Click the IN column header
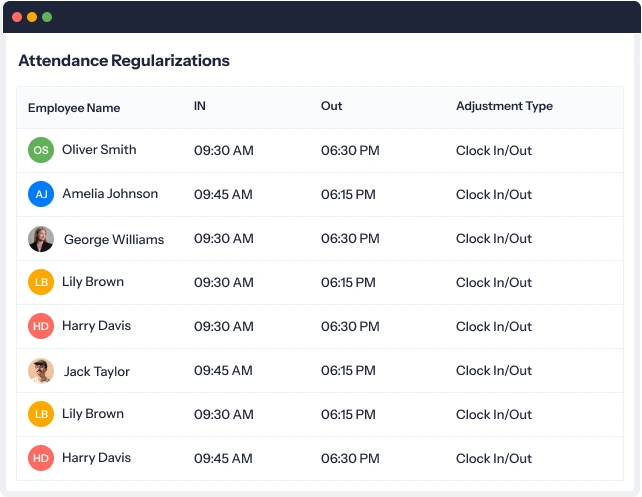 pos(200,106)
